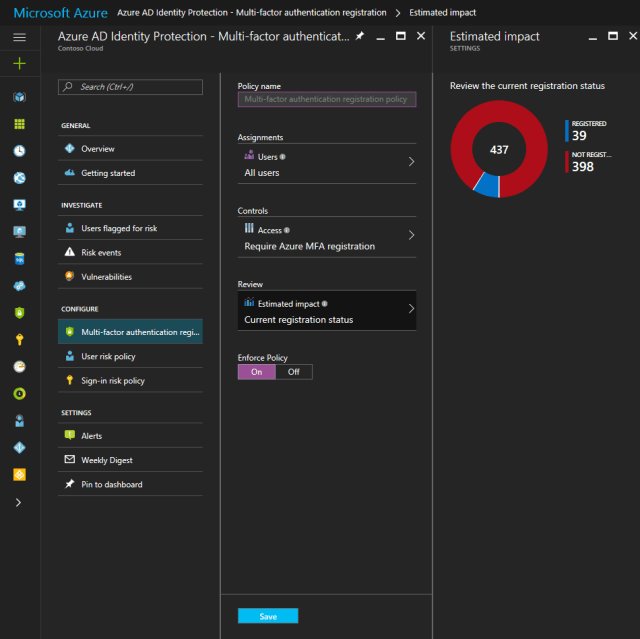The image size is (640, 639).
Task: Open Estimated impact Current registration status
Action: point(327,311)
